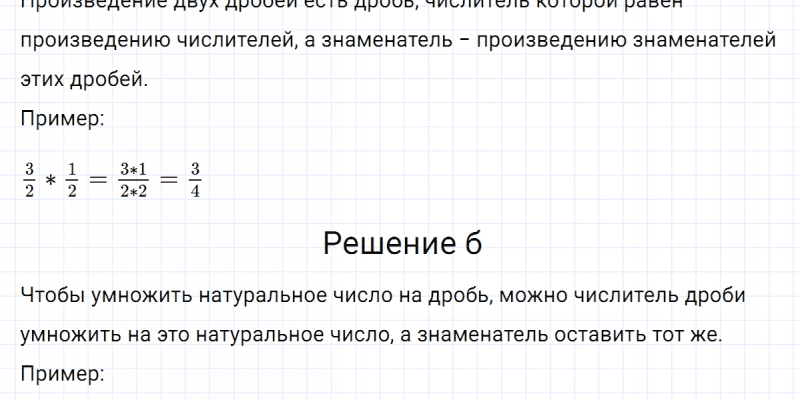Click the fraction 1/2 in the formula
The image size is (800, 400).
coord(72,178)
